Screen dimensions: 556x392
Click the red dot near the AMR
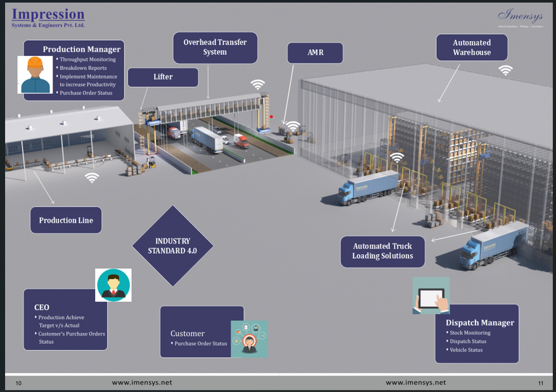[x=271, y=117]
